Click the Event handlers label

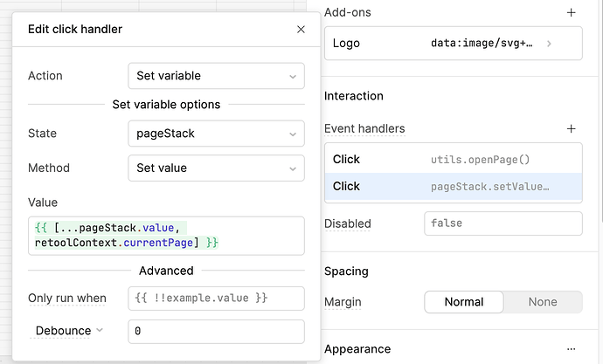pos(364,128)
